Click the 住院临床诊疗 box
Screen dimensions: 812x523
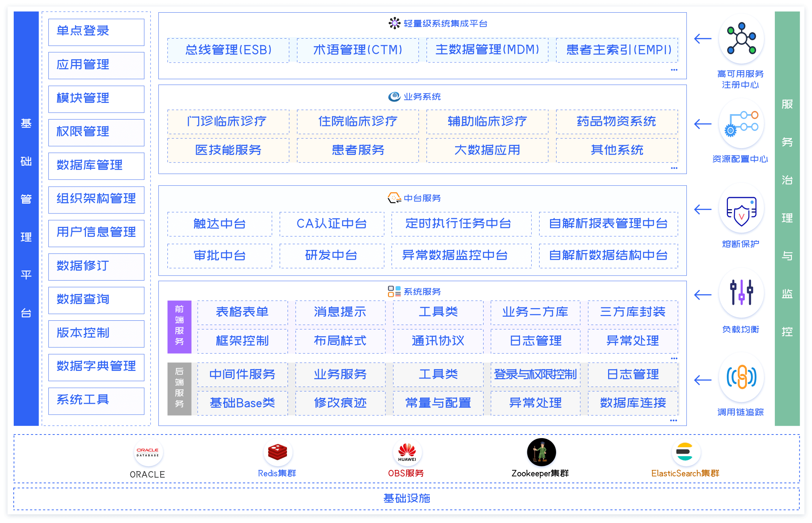click(x=358, y=122)
